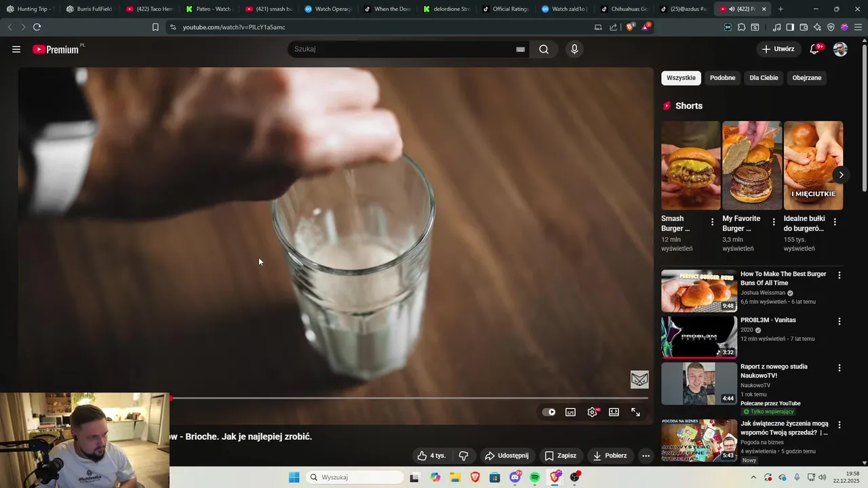Open a new browser tab
The width and height of the screenshot is (868, 488).
point(781,9)
